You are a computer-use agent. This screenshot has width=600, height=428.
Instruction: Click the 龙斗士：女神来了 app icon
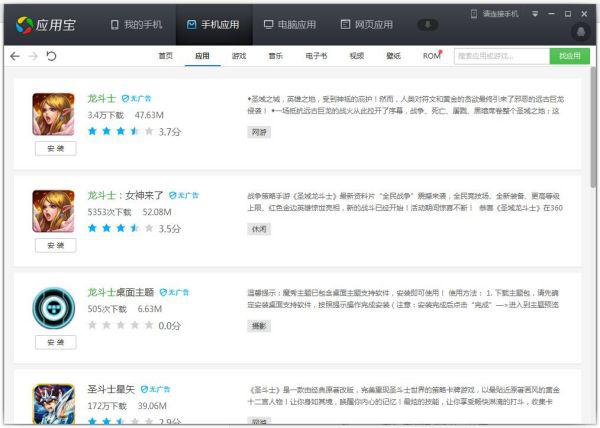pos(54,211)
